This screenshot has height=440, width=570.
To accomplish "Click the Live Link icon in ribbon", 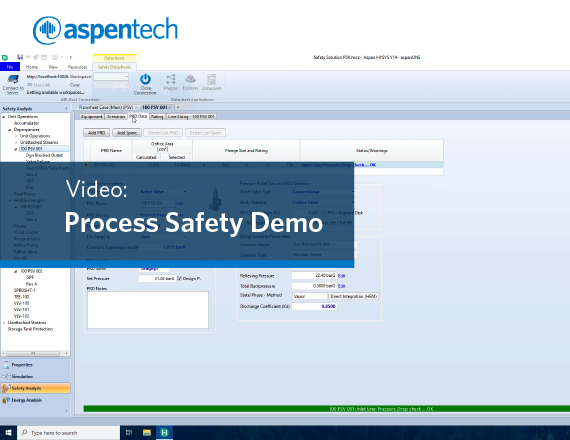I will coord(30,85).
